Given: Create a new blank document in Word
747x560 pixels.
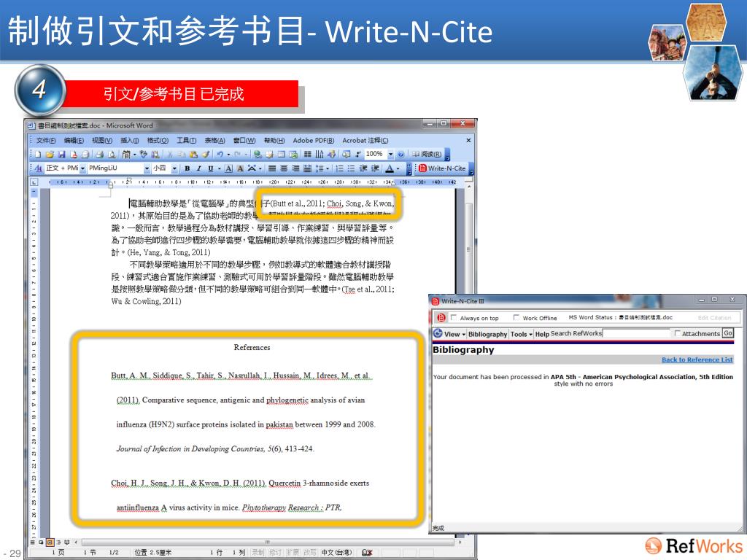Looking at the screenshot, I should (x=38, y=155).
